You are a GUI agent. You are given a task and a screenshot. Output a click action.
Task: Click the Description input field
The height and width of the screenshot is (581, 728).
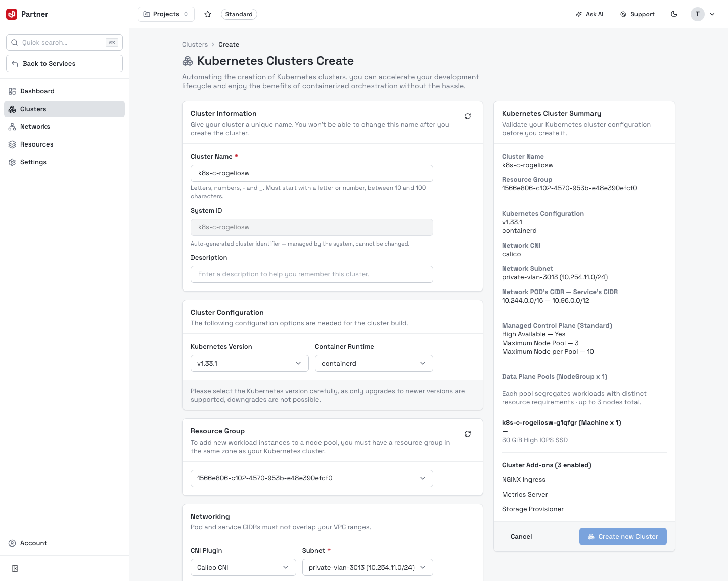pos(312,274)
